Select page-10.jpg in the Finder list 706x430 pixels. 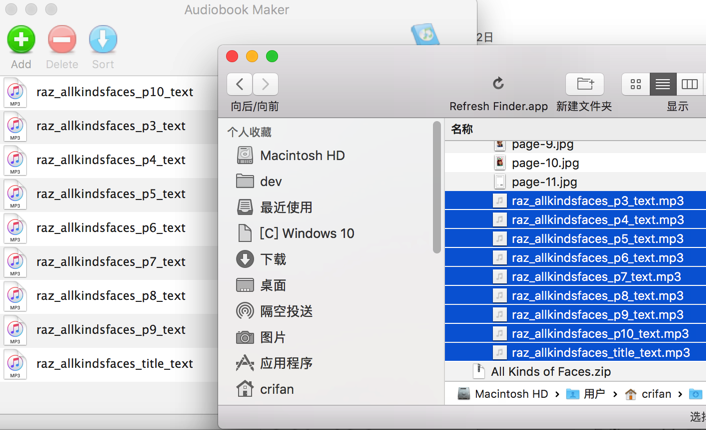pos(575,163)
